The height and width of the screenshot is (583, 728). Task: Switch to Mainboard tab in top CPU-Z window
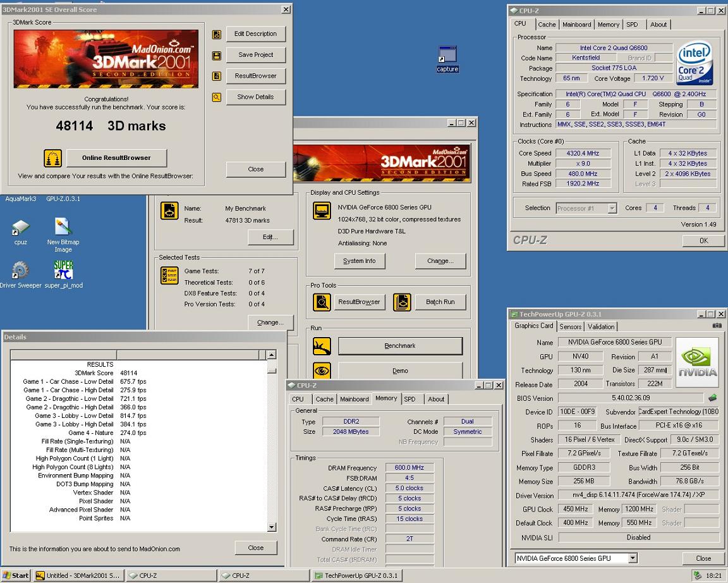[576, 25]
